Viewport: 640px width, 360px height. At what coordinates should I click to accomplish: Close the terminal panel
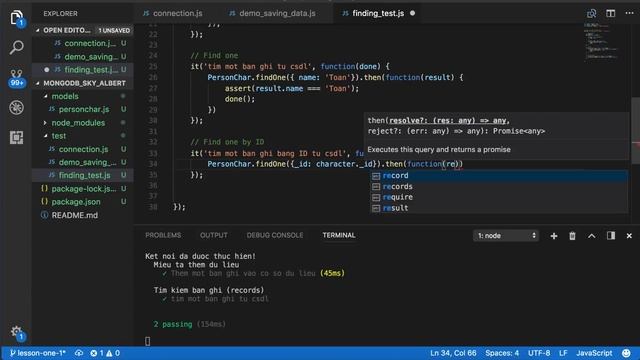(x=629, y=236)
